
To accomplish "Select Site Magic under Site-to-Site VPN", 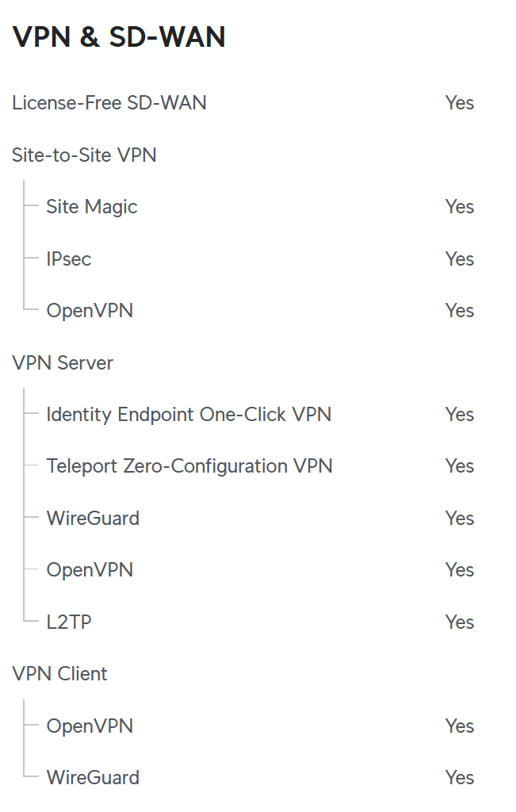I will (92, 207).
